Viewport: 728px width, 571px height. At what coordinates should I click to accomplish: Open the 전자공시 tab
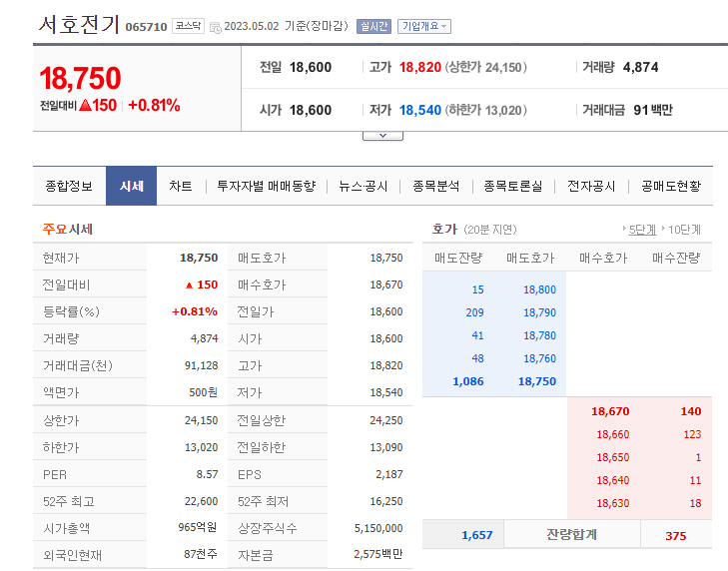click(x=591, y=186)
